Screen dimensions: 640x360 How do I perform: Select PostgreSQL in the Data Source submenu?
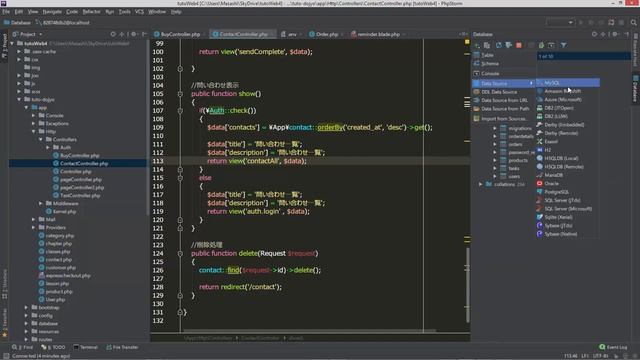568,192
